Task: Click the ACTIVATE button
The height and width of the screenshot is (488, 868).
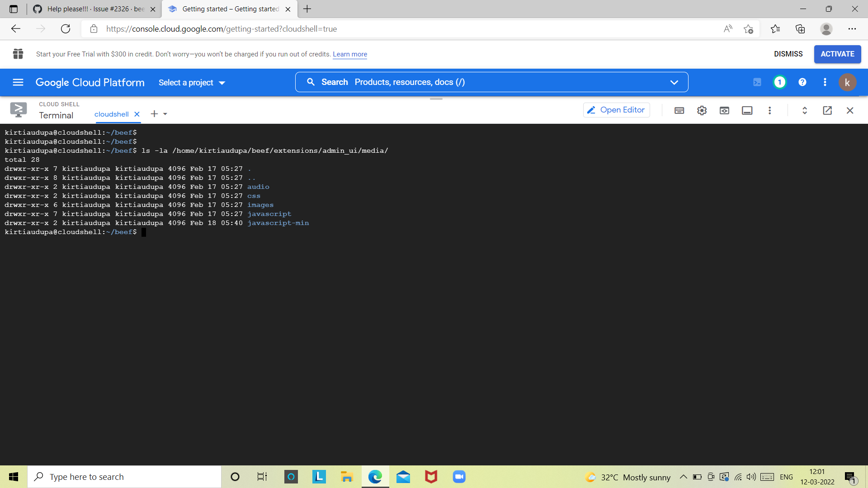Action: [837, 54]
